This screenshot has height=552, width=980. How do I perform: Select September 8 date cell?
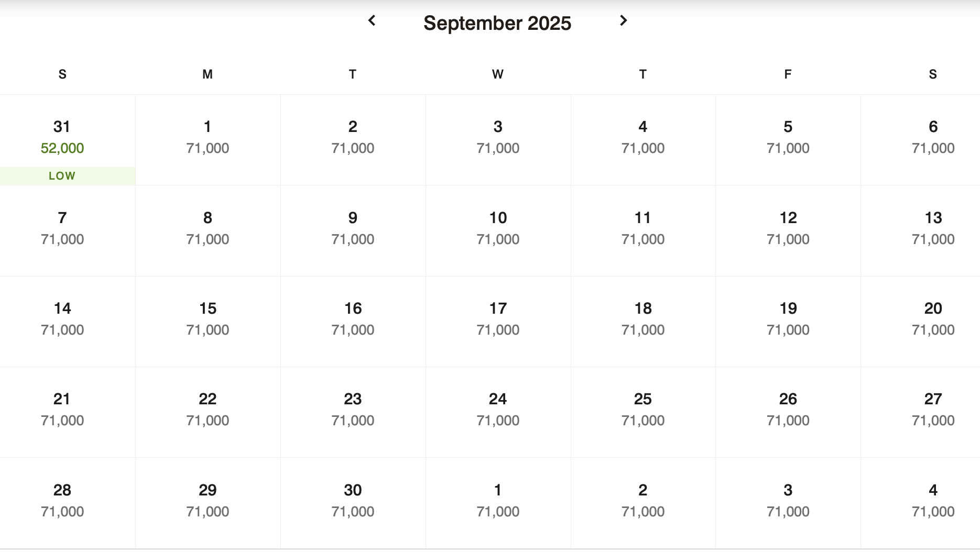(208, 228)
